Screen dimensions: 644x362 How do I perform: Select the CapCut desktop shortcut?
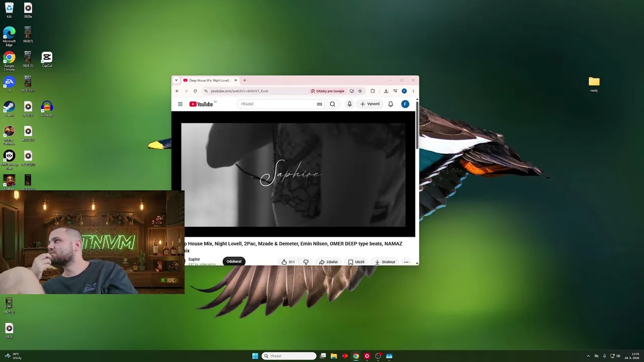pos(47,59)
